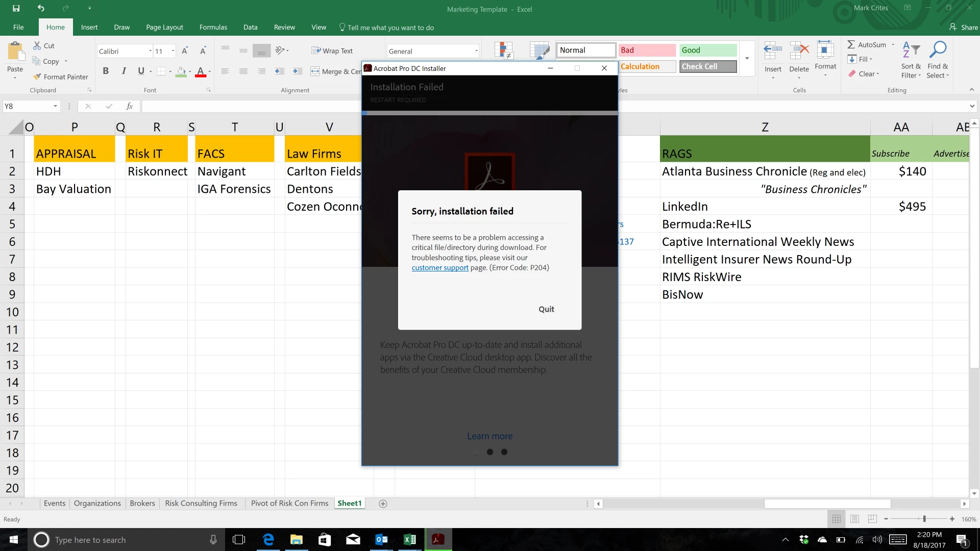Switch to the Brokers sheet tab

click(142, 504)
